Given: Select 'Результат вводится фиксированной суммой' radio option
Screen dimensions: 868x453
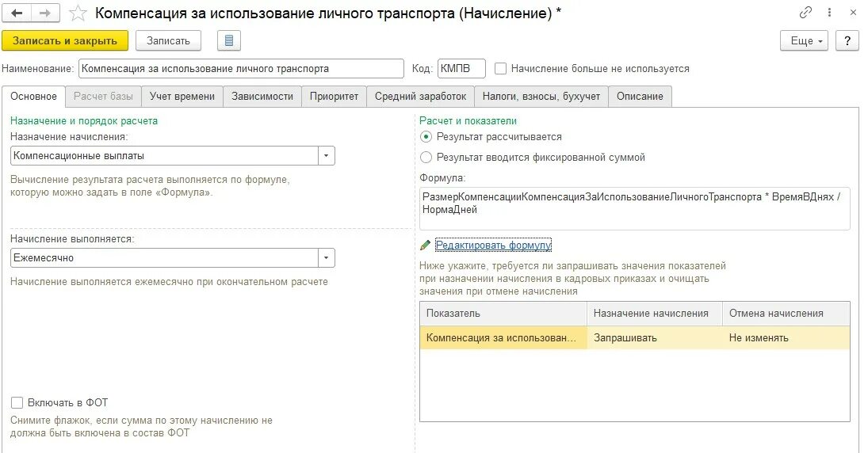Looking at the screenshot, I should (426, 157).
